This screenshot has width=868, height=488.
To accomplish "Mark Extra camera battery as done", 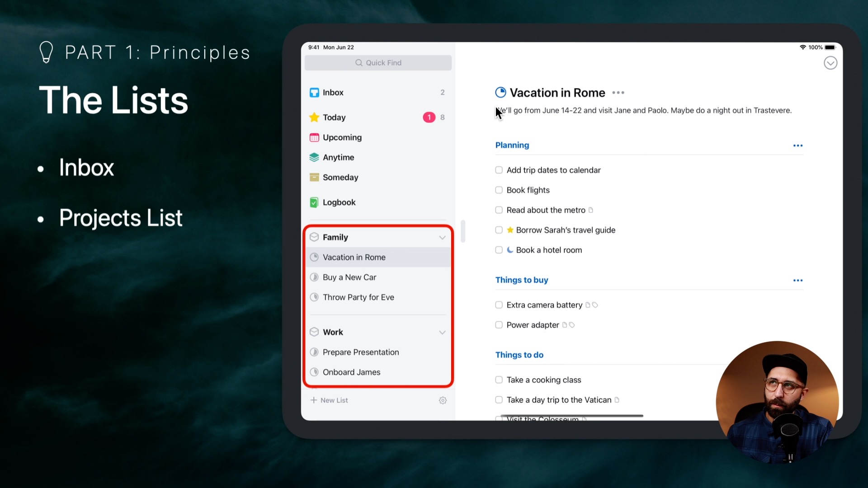I will pos(499,305).
